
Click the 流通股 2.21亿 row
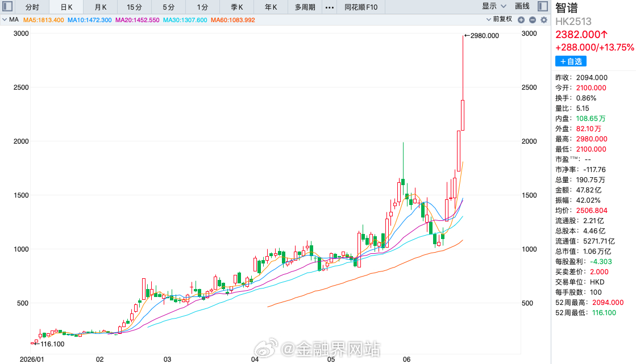[580, 221]
